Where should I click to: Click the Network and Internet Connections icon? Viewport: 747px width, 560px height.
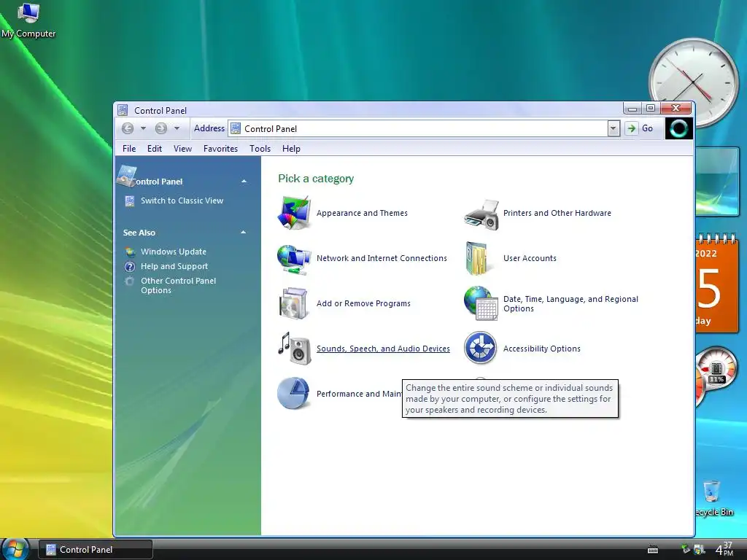tap(294, 259)
